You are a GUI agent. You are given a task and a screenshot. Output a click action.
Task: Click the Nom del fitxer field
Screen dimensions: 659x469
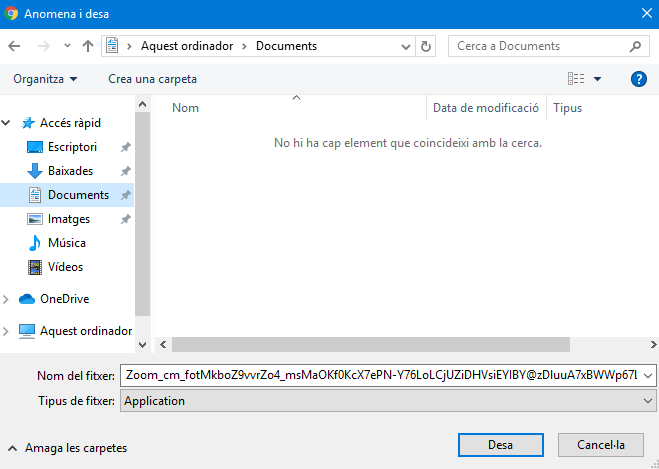[x=380, y=375]
